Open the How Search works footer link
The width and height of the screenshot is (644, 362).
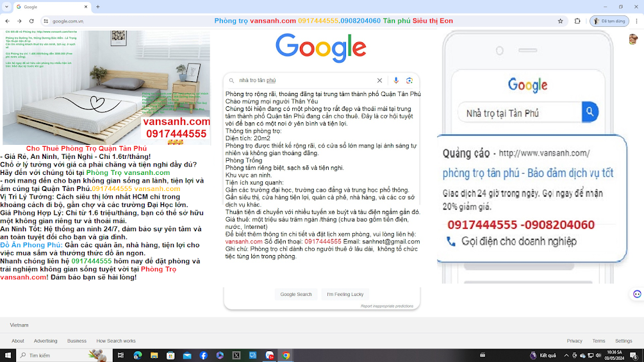point(116,341)
